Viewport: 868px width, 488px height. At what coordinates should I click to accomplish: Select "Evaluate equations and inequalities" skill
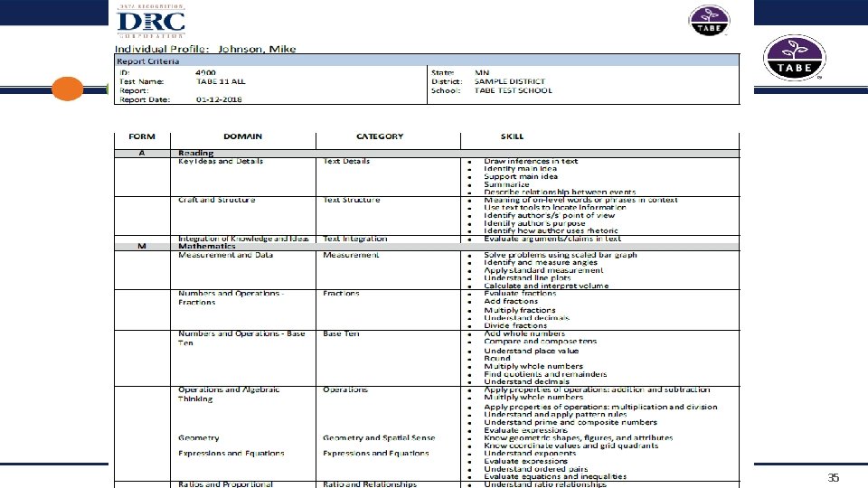tap(555, 476)
